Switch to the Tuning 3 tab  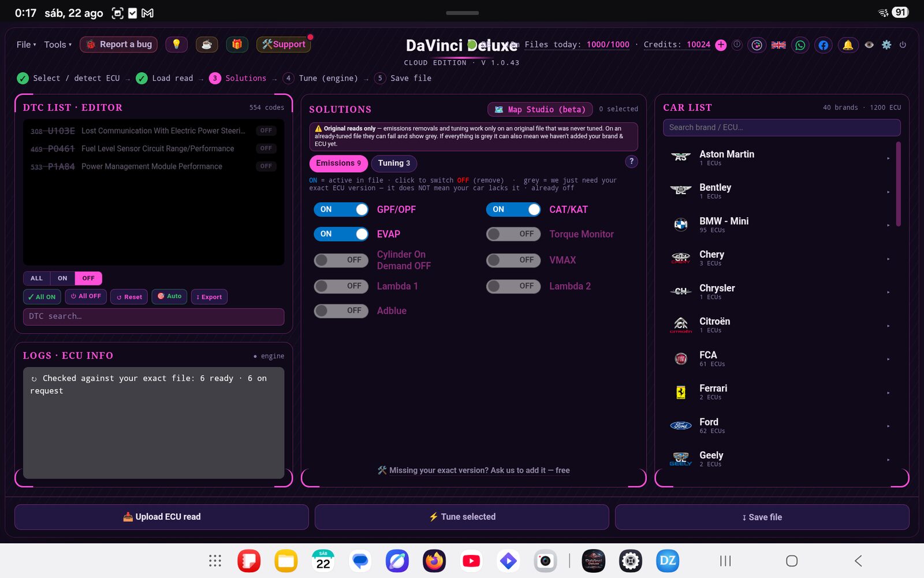click(394, 164)
